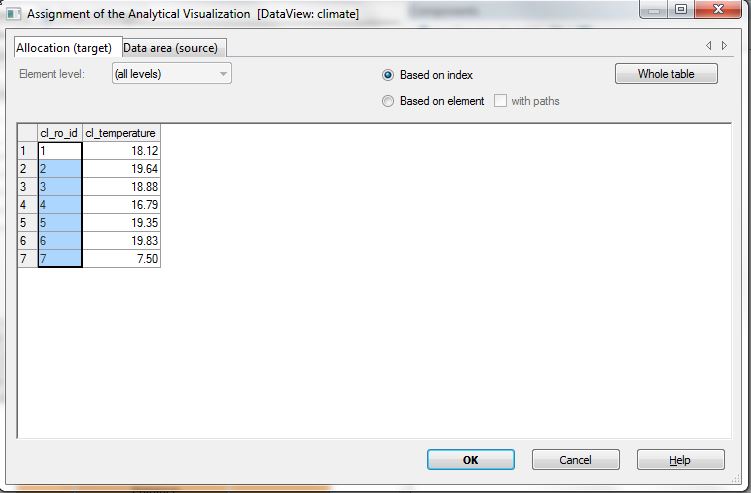Click the temperature cell 18.88
The image size is (751, 493).
click(121, 187)
